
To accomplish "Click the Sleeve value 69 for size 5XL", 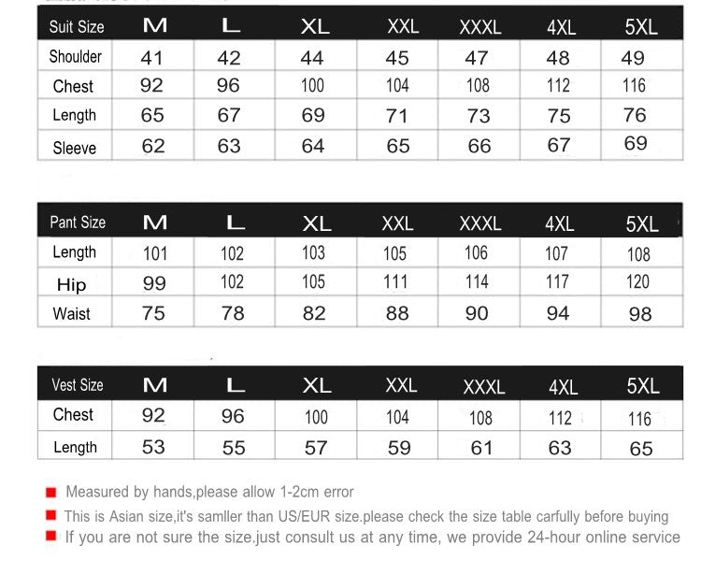I will point(636,144).
